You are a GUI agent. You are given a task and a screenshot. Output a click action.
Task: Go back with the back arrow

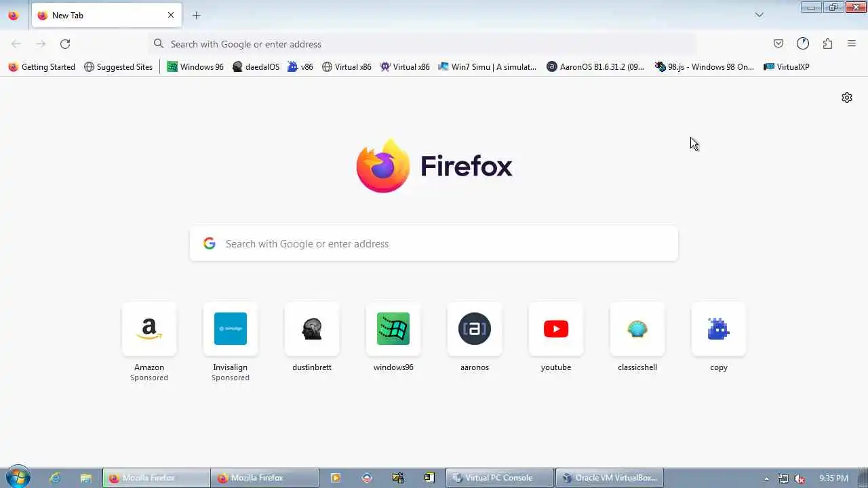[16, 43]
